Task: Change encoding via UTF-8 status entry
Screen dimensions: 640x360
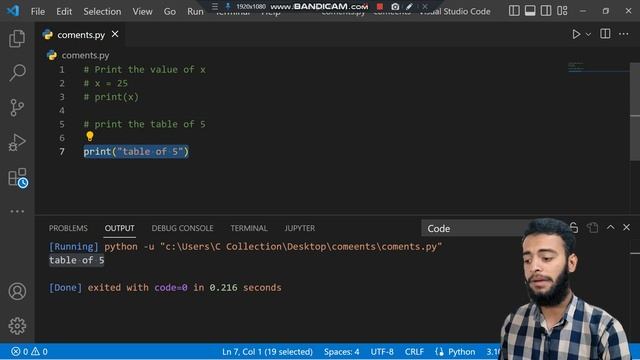Action: [x=382, y=351]
